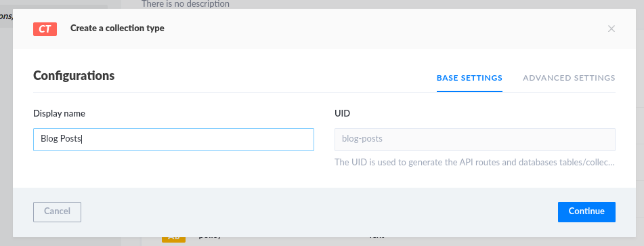Viewport: 644px width, 246px height.
Task: Click the Cancel button
Action: pyautogui.click(x=57, y=211)
